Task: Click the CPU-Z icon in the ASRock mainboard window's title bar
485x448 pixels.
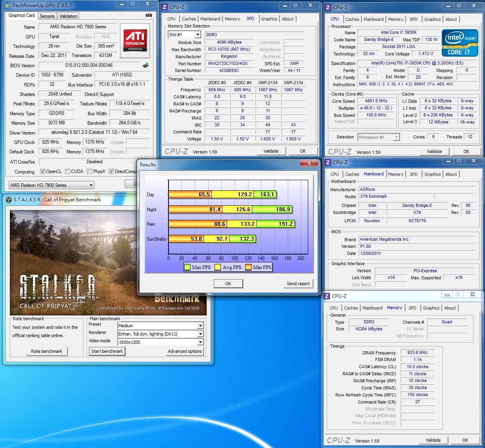Action: click(x=328, y=162)
